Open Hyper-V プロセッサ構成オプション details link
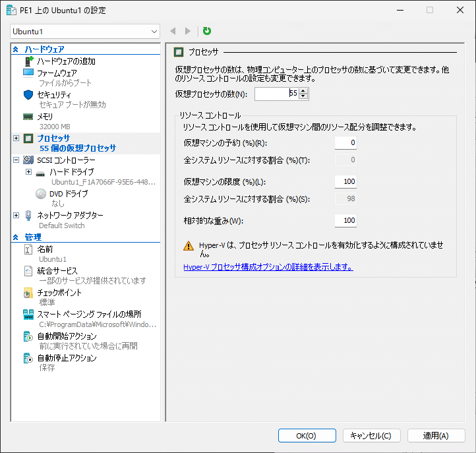The width and height of the screenshot is (476, 453). [268, 267]
